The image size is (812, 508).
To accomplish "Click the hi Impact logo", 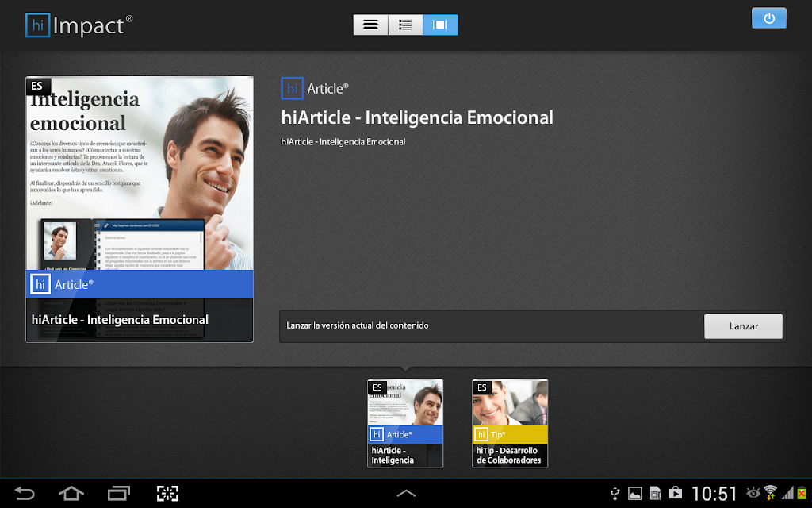I will click(x=79, y=25).
